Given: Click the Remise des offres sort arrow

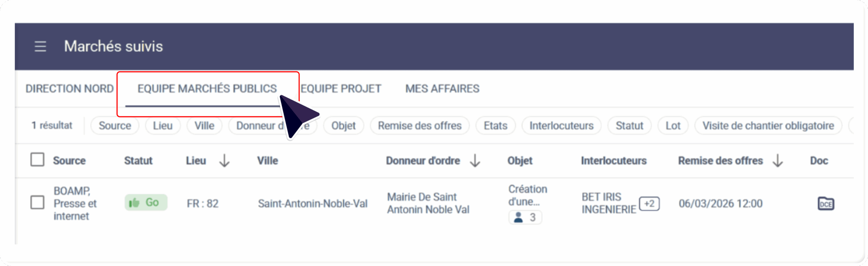Looking at the screenshot, I should 778,160.
